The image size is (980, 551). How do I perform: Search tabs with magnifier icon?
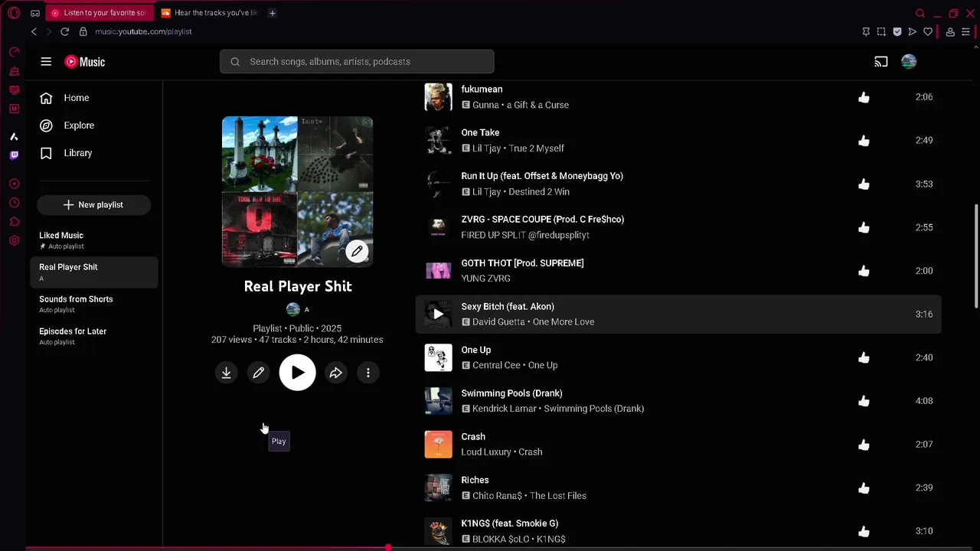point(920,13)
